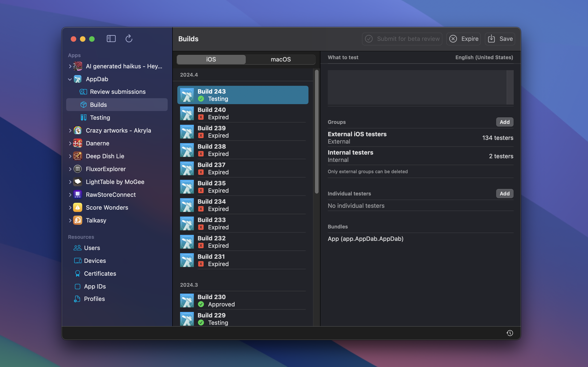Image resolution: width=588 pixels, height=367 pixels.
Task: Select Testing under AppDab
Action: pyautogui.click(x=100, y=117)
